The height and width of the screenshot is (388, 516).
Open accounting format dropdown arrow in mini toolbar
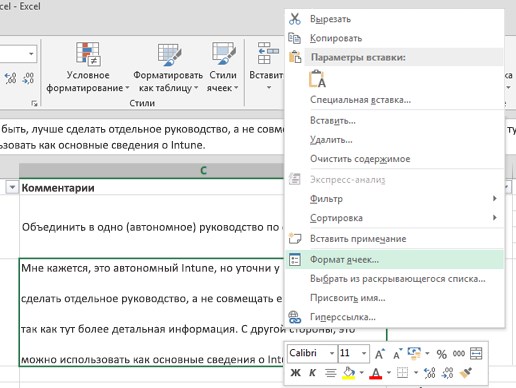[x=427, y=353]
